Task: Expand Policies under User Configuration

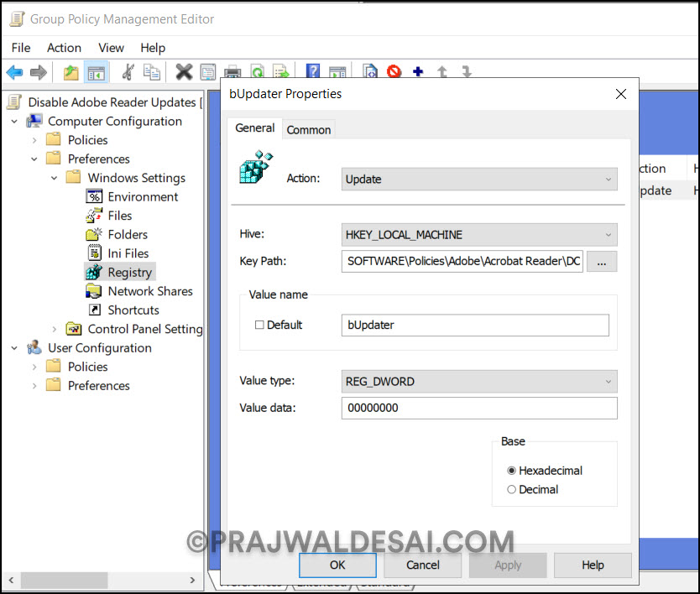Action: tap(34, 367)
